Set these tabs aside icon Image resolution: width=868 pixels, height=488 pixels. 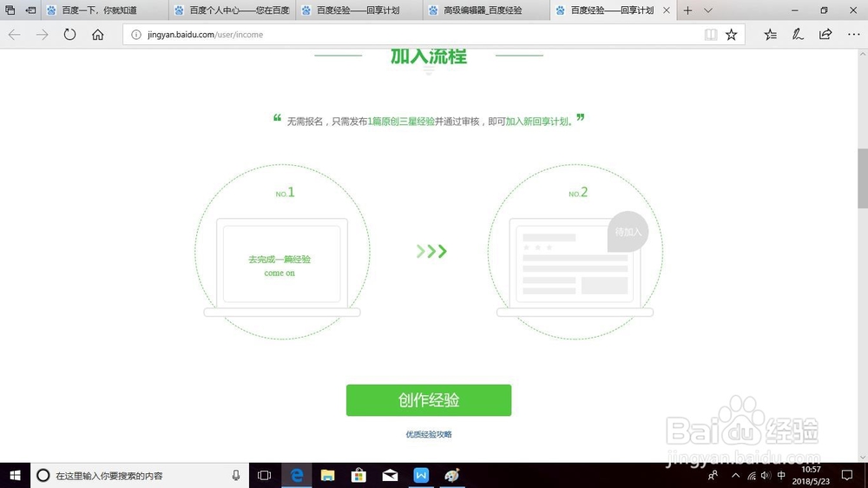tap(31, 10)
